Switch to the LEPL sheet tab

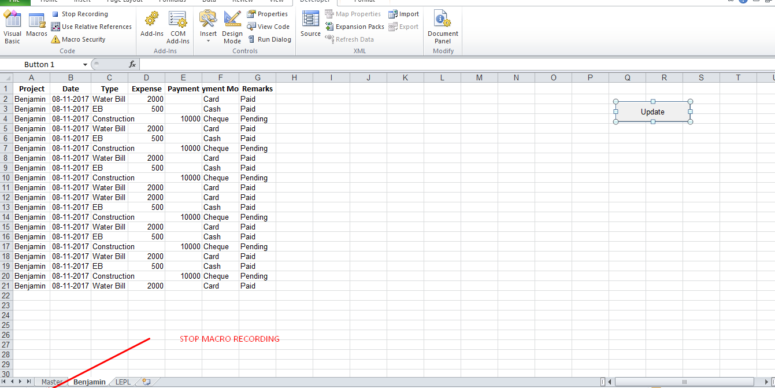pyautogui.click(x=123, y=382)
